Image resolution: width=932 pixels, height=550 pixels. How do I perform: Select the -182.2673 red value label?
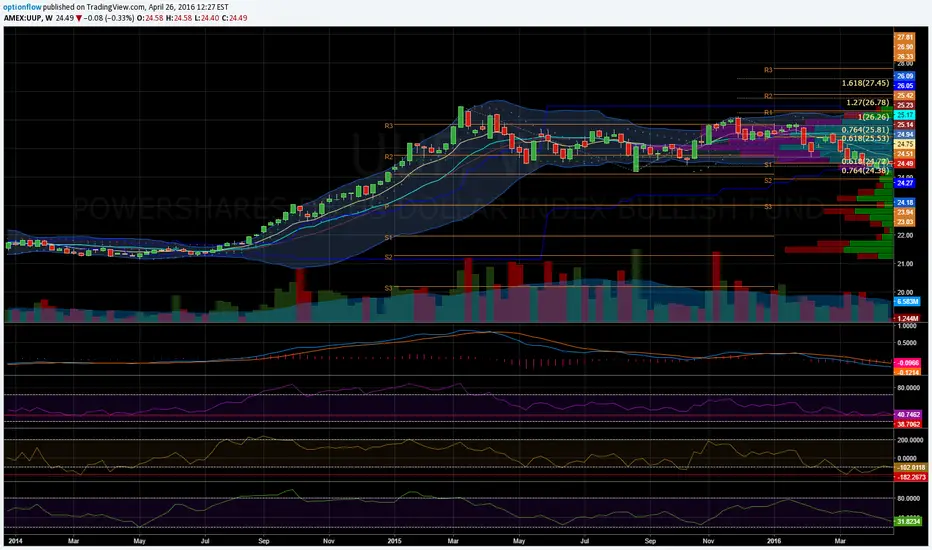click(911, 477)
